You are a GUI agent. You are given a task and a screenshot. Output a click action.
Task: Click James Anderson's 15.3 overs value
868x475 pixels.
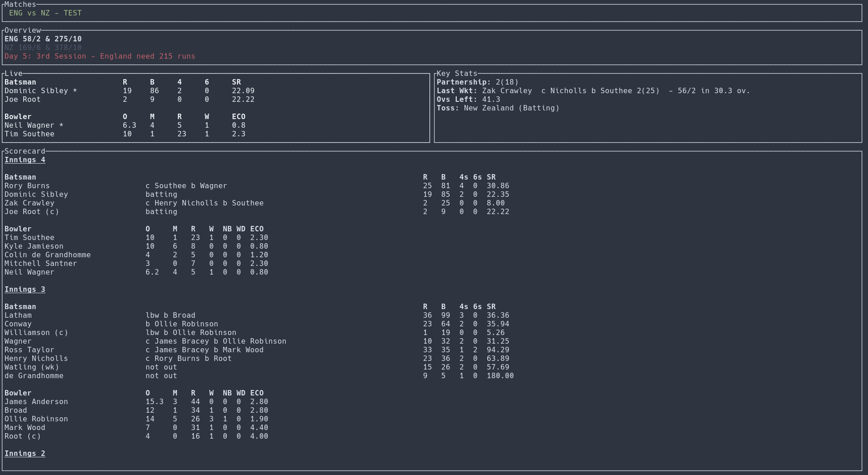155,402
